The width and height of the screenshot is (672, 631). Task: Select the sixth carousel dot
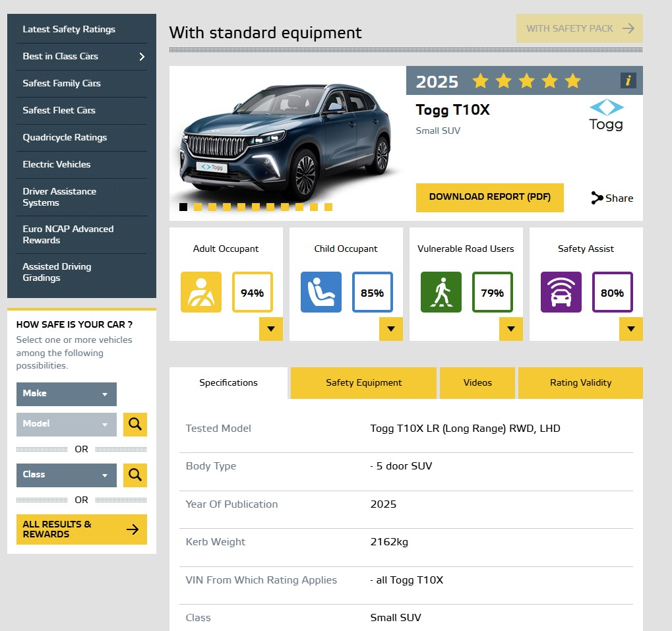pyautogui.click(x=256, y=207)
